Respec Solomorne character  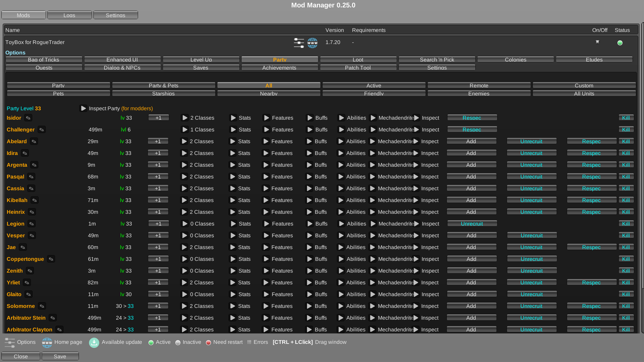pyautogui.click(x=592, y=306)
